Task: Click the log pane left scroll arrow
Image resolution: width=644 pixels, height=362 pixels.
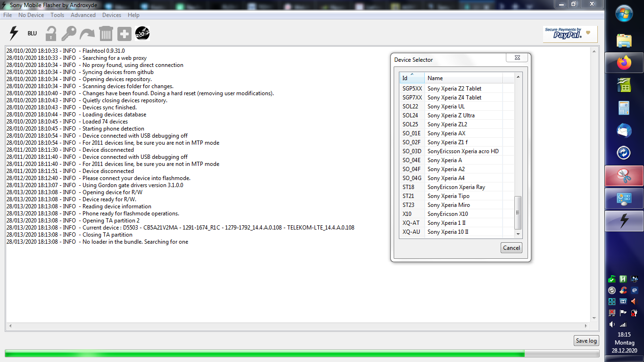Action: click(10, 326)
